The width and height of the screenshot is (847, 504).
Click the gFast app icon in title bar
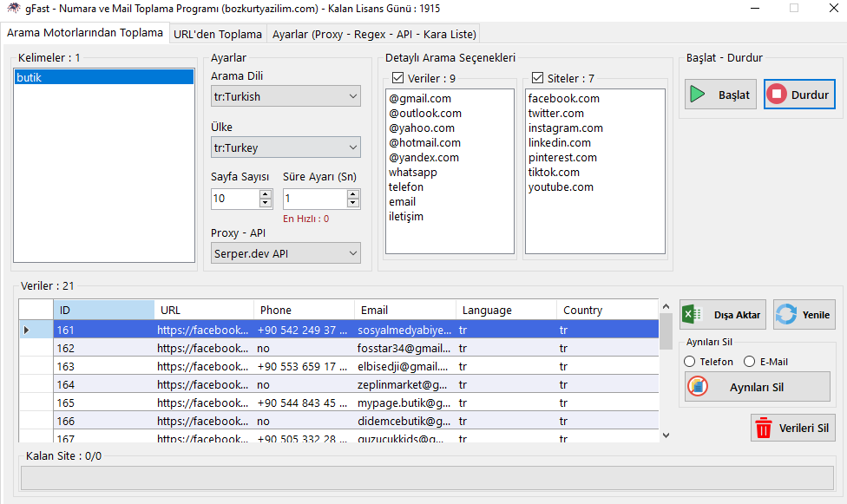pos(13,8)
